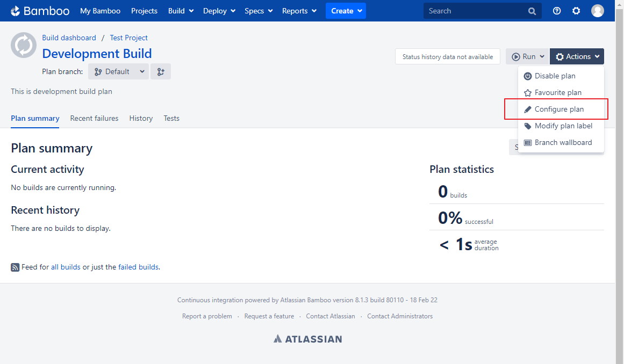Click the '0% successful' statistic

465,218
